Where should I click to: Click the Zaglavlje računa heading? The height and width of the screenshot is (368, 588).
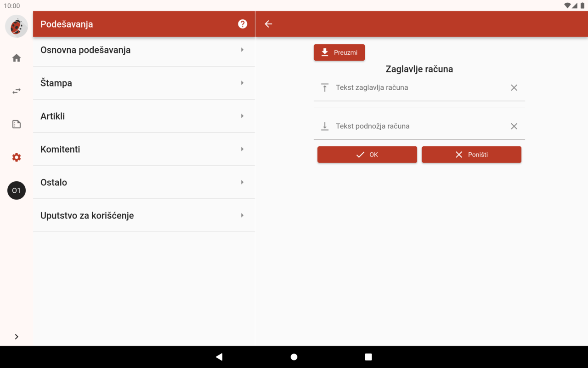[419, 69]
